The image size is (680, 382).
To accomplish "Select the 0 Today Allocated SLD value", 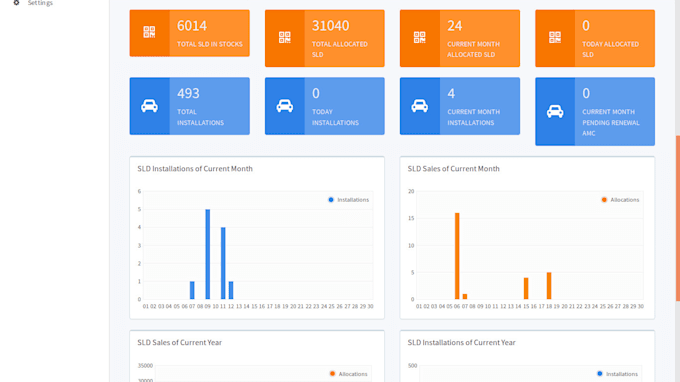I will point(586,26).
